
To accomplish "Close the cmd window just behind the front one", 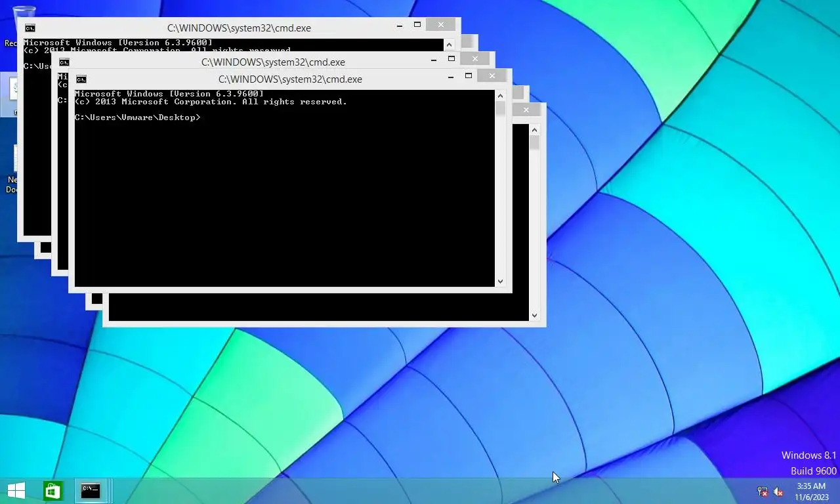I will point(475,59).
